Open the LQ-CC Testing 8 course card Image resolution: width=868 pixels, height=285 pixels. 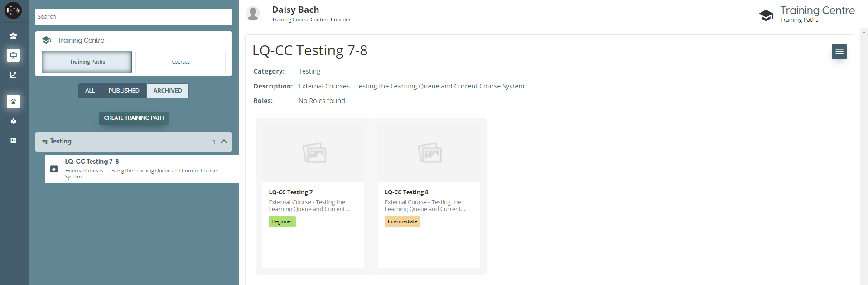[x=429, y=196]
